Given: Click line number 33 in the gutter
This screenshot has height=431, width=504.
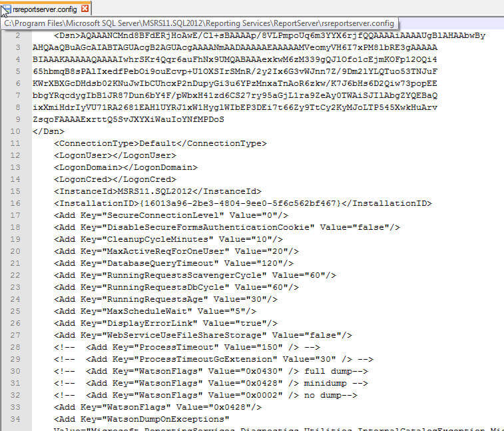Looking at the screenshot, I should tap(15, 407).
